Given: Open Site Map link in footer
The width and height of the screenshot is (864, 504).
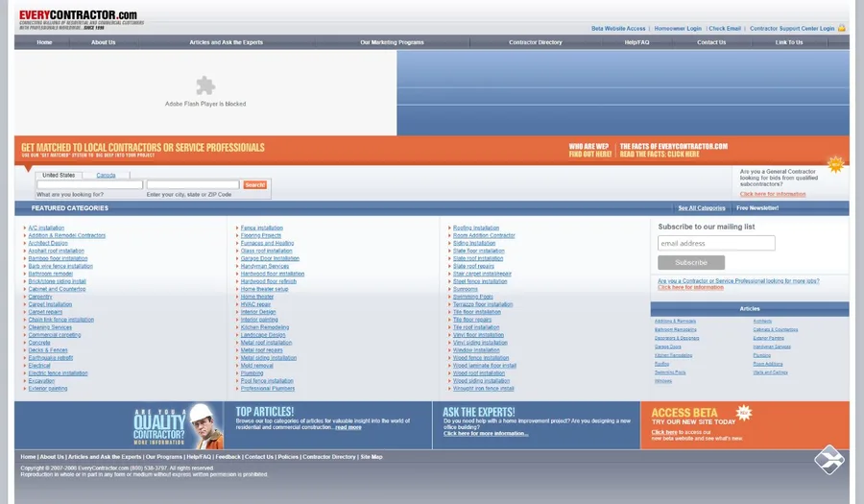Looking at the screenshot, I should (372, 457).
